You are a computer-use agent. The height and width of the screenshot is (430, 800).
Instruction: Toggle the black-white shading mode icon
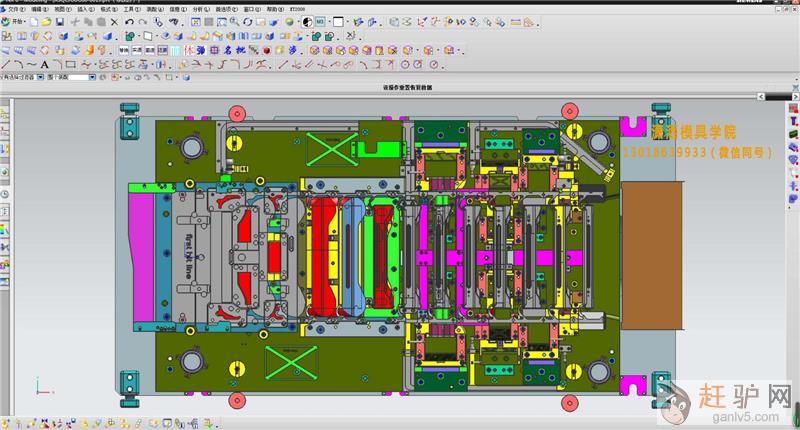tap(306, 21)
